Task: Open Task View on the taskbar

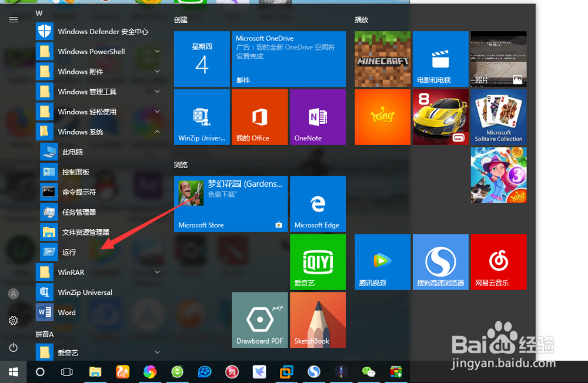Action: tap(67, 372)
